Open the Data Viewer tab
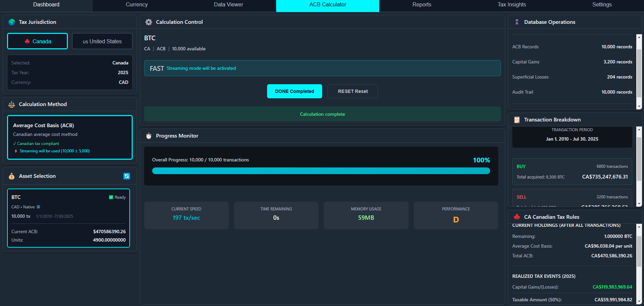Screen dimensions: 644x306 click(x=228, y=4)
